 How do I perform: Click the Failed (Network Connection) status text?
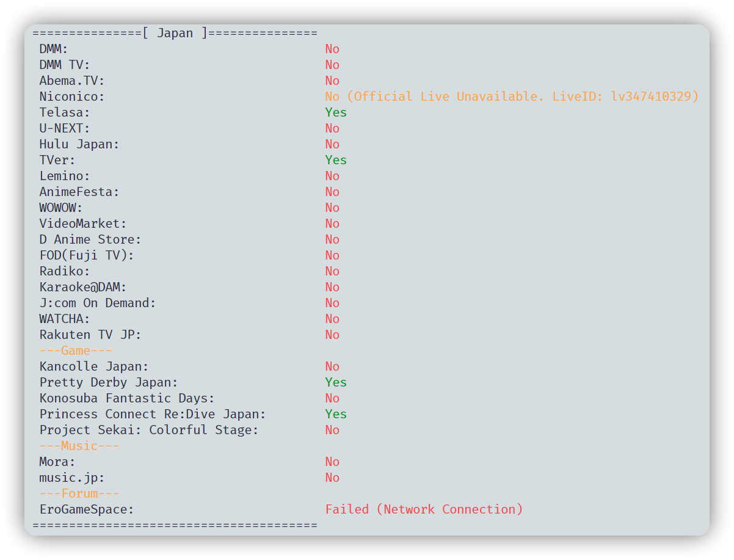point(424,509)
